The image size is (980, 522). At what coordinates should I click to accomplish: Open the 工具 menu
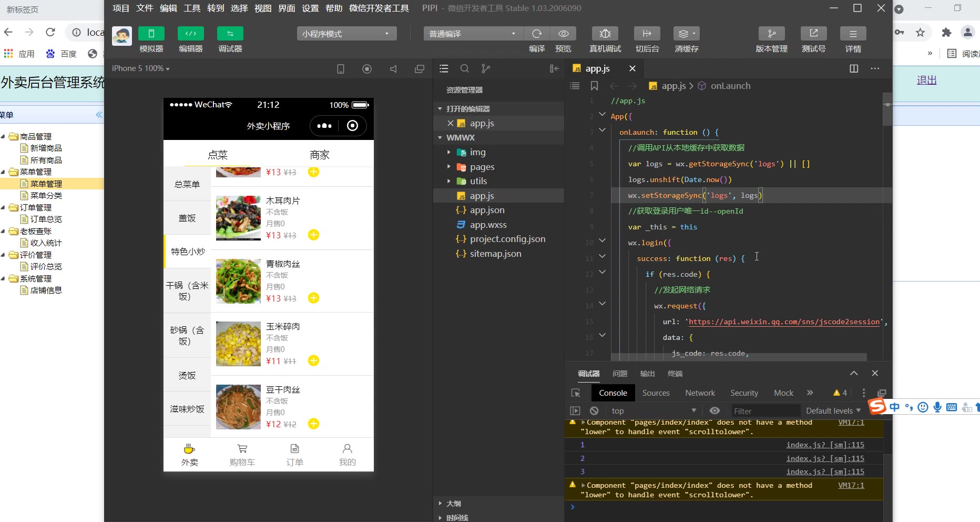click(x=192, y=8)
